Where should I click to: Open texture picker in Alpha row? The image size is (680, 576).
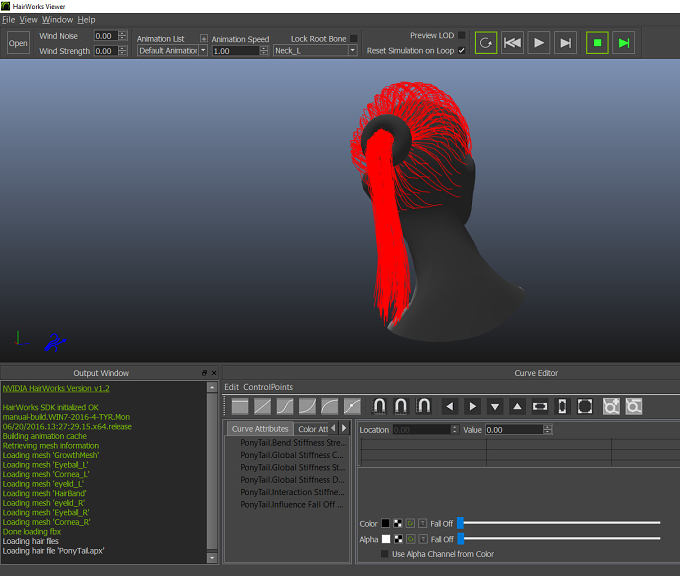point(398,539)
